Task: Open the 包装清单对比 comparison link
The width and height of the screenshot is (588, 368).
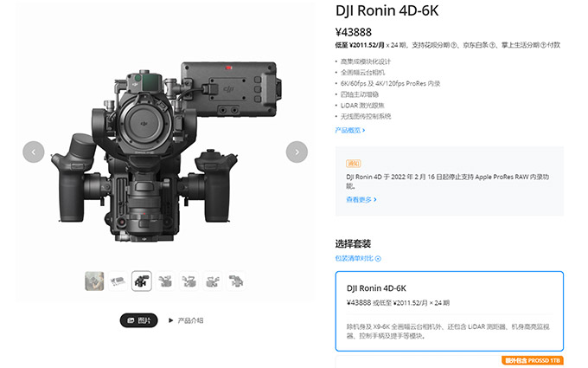Action: click(x=357, y=258)
